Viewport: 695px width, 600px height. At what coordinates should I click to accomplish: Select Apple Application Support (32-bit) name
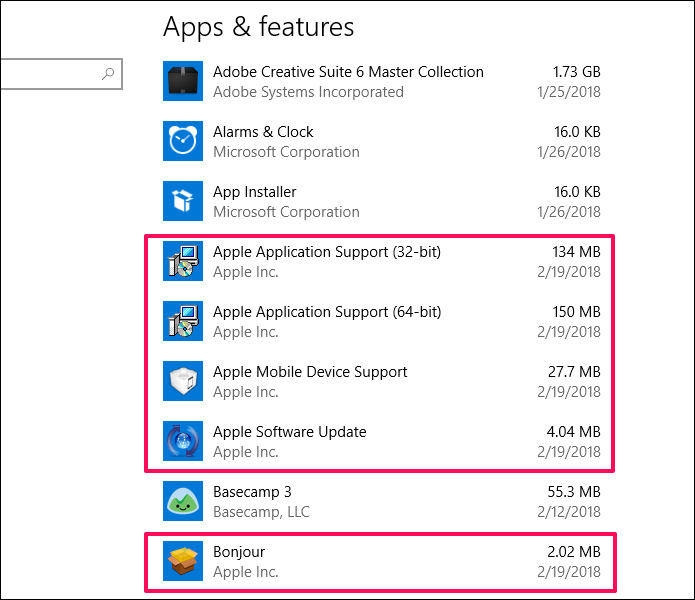[x=327, y=252]
